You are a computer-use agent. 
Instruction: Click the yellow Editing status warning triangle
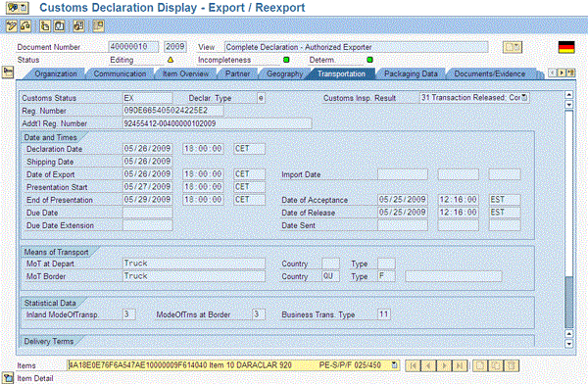tap(171, 60)
